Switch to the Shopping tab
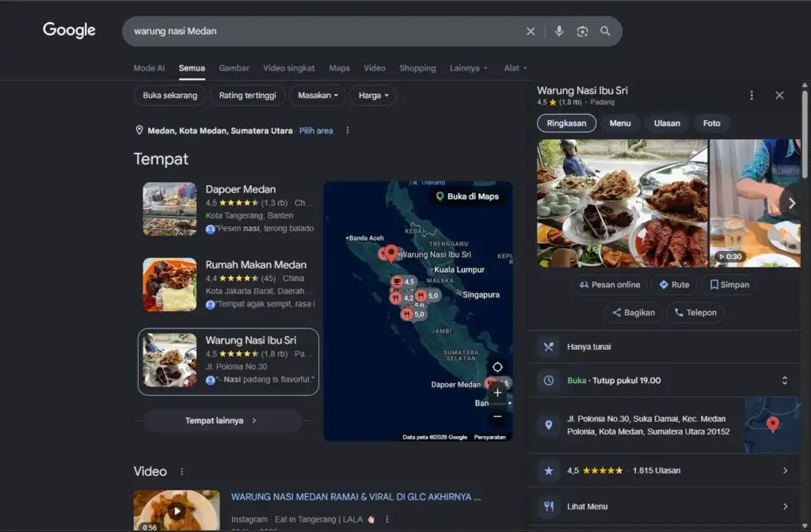811x532 pixels. [x=417, y=68]
